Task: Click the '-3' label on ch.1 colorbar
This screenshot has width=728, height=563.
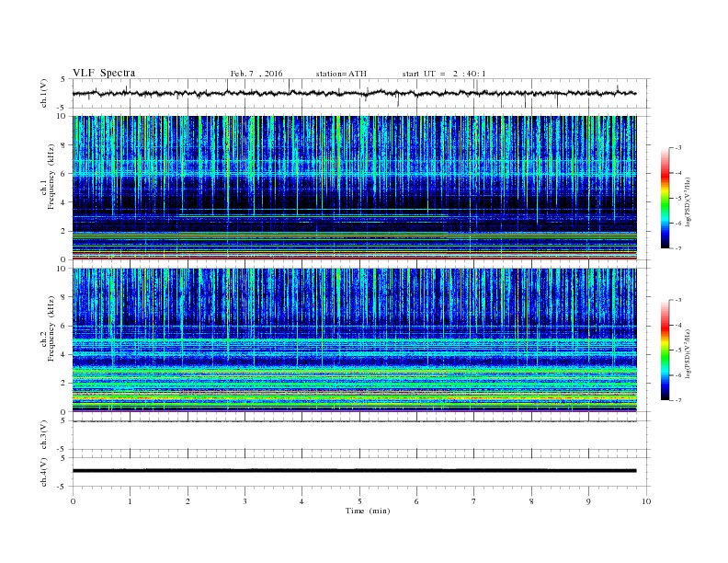Action: (x=677, y=148)
